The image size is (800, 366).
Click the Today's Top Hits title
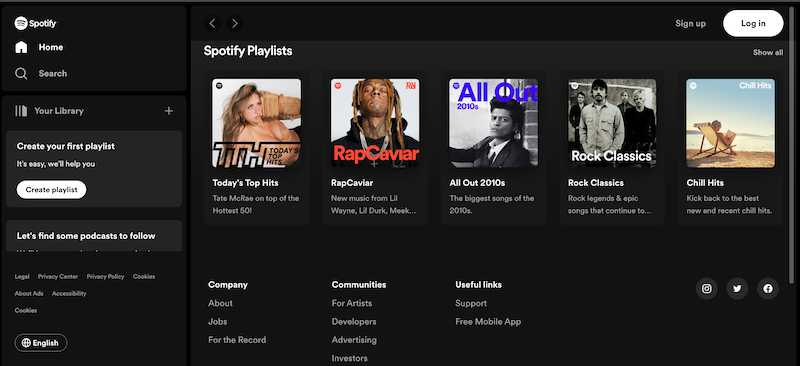[245, 183]
